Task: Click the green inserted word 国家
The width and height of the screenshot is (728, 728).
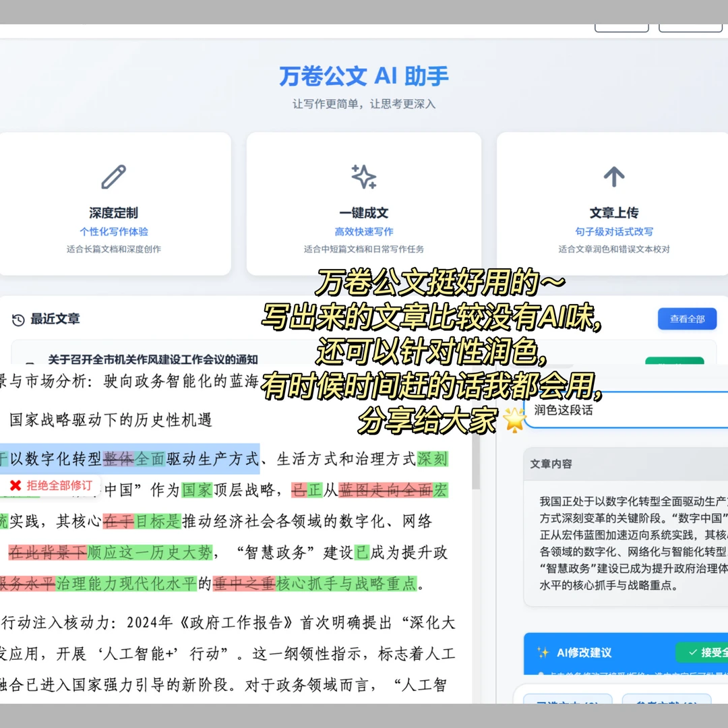Action: pyautogui.click(x=197, y=490)
